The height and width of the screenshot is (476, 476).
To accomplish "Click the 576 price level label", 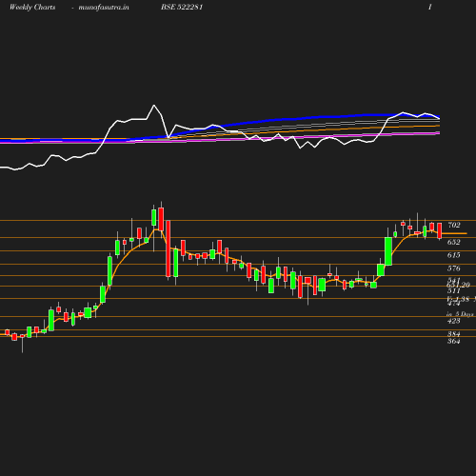I will click(454, 268).
